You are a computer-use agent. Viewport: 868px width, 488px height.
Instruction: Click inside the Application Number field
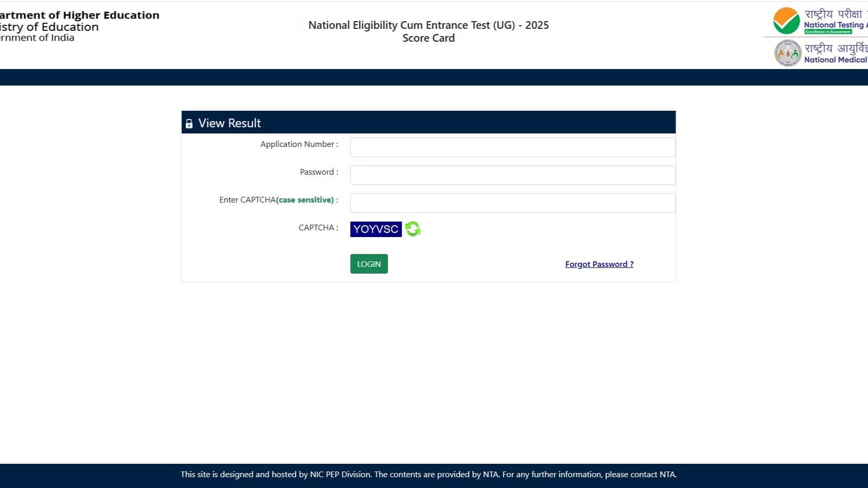(512, 147)
